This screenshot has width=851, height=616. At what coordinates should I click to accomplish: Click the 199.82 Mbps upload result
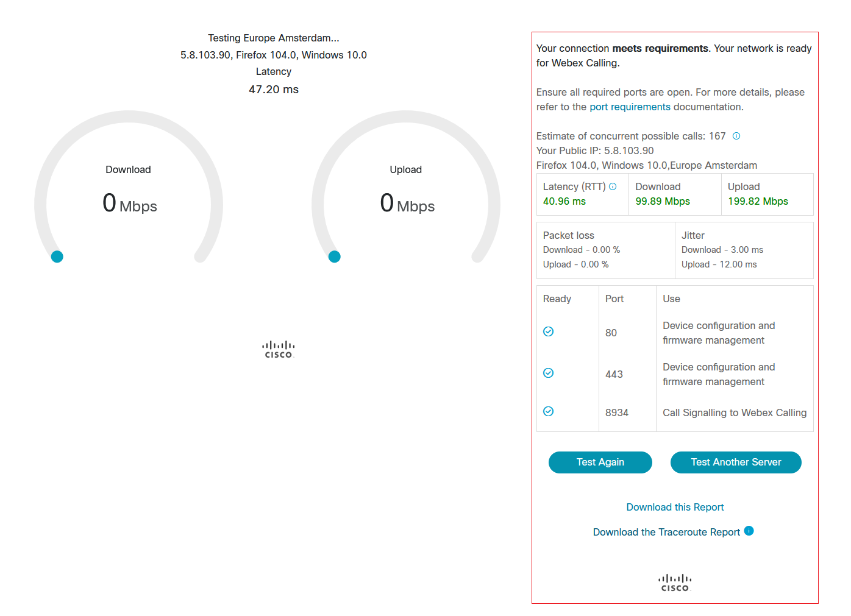[758, 201]
